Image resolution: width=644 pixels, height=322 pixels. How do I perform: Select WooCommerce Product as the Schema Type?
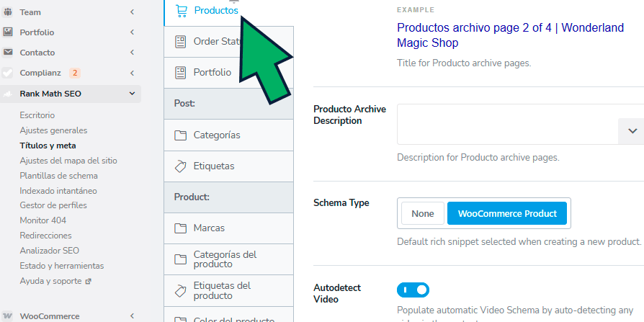click(x=507, y=213)
